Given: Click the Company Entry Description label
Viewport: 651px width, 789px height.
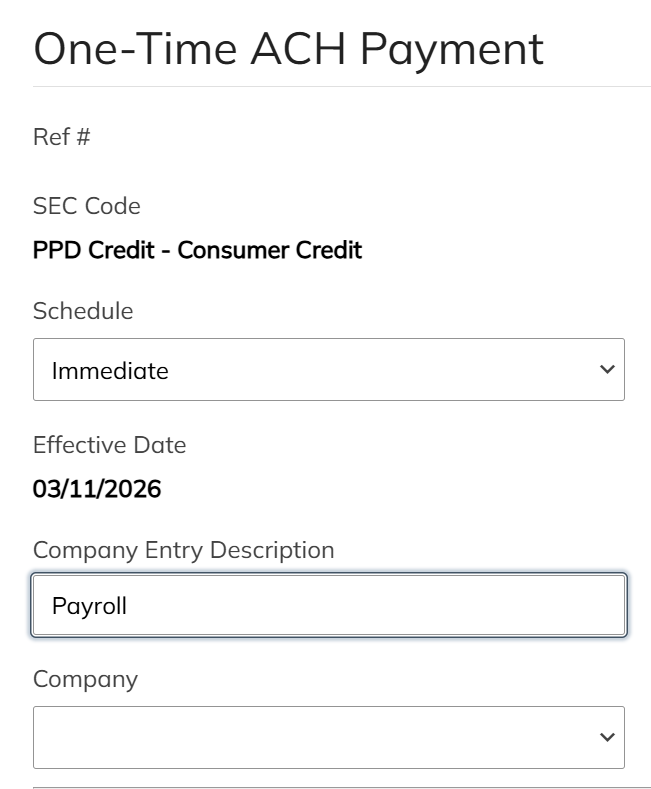Looking at the screenshot, I should tap(184, 550).
